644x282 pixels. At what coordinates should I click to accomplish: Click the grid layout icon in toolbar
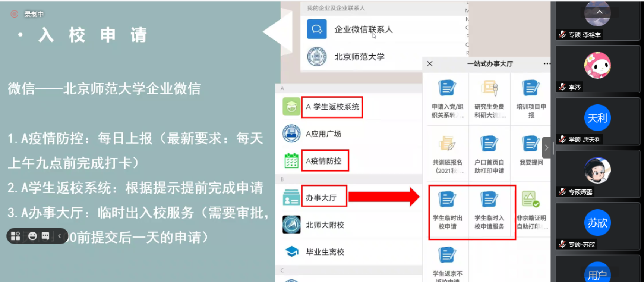(16, 236)
